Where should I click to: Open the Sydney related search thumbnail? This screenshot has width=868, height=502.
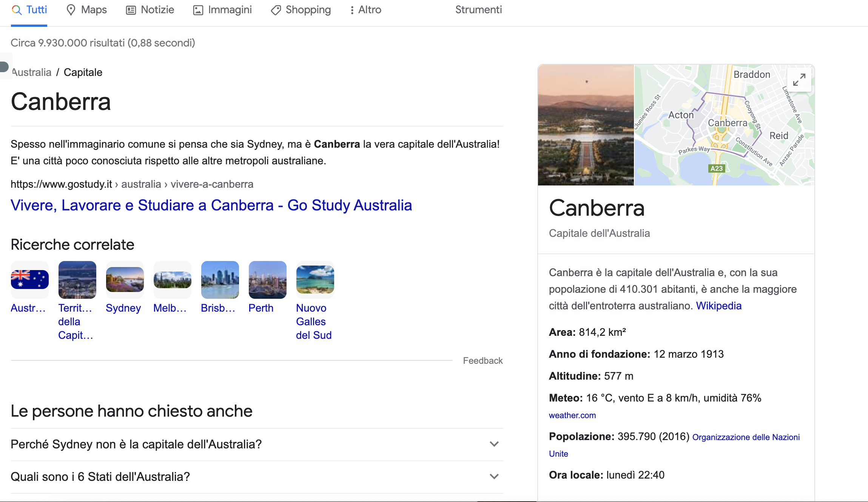[x=125, y=280]
